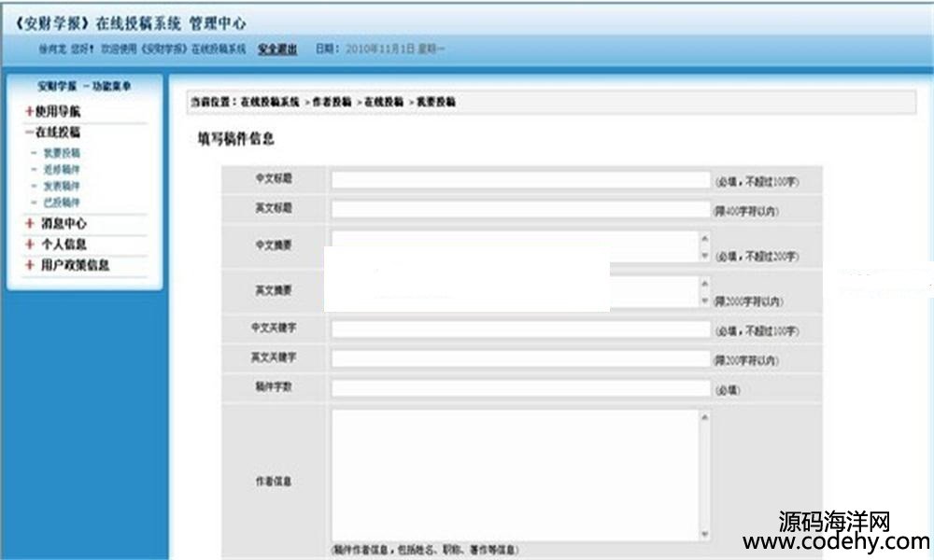Focus the 中文关键字 input field

[520, 329]
